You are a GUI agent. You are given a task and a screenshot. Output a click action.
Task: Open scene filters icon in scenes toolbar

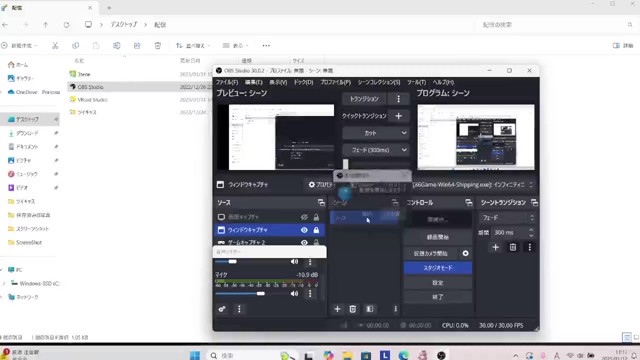click(370, 309)
